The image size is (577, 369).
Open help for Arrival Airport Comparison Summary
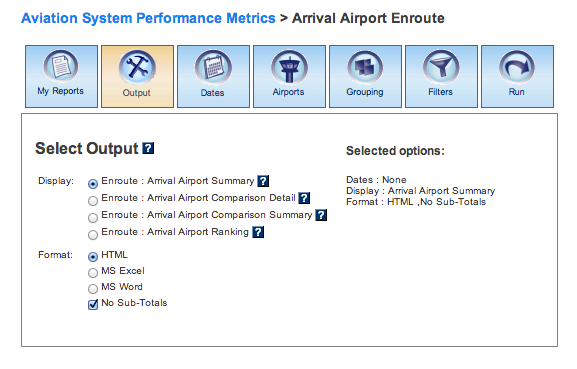[x=321, y=215]
